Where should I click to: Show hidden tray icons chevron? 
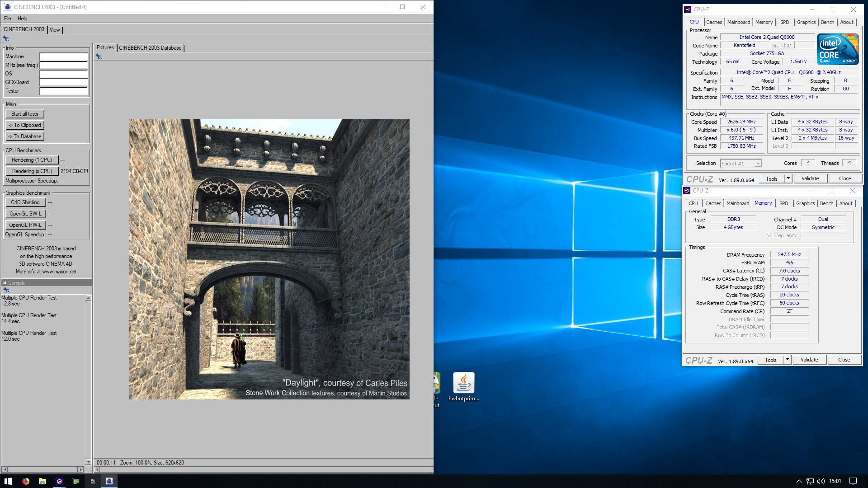(799, 481)
